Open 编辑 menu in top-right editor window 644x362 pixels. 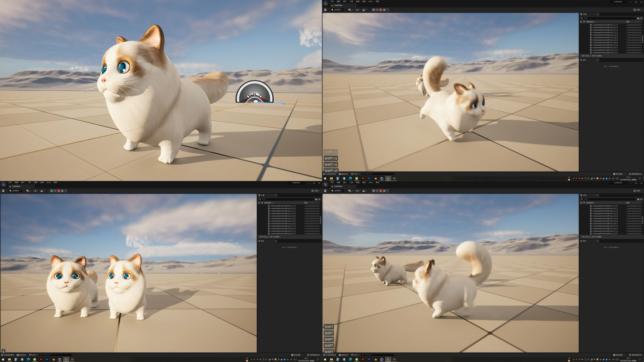coord(339,1)
